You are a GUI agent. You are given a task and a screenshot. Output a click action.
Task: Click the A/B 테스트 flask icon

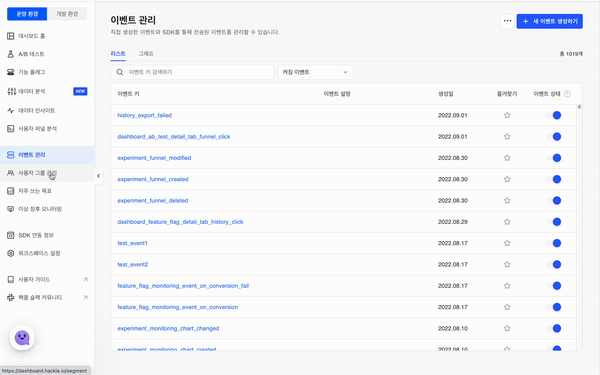pos(11,54)
